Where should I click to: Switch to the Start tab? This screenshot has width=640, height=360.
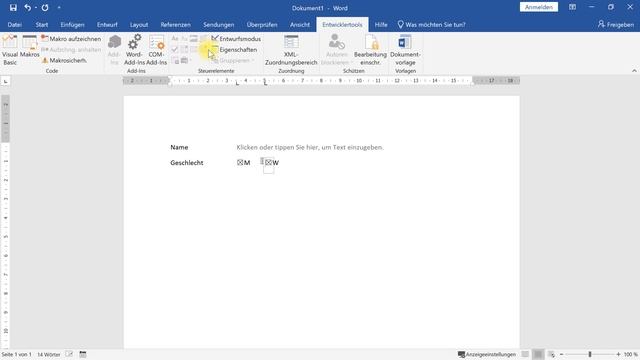pyautogui.click(x=42, y=24)
